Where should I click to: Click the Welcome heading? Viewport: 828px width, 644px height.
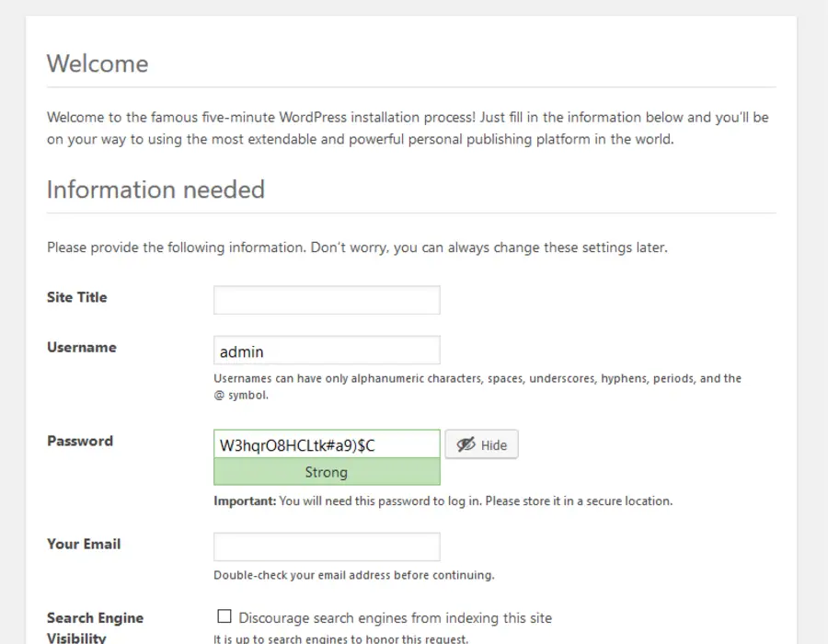click(x=98, y=63)
